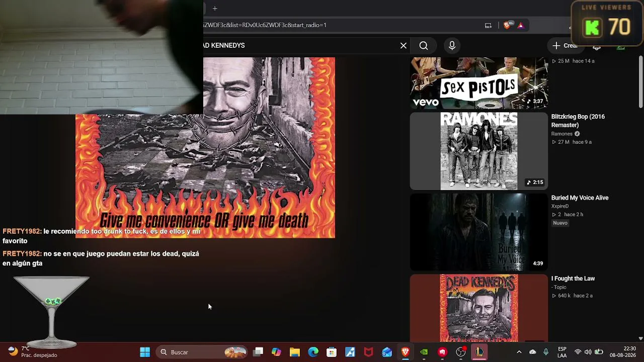
Task: Launch Copilot from the taskbar
Action: click(x=276, y=352)
